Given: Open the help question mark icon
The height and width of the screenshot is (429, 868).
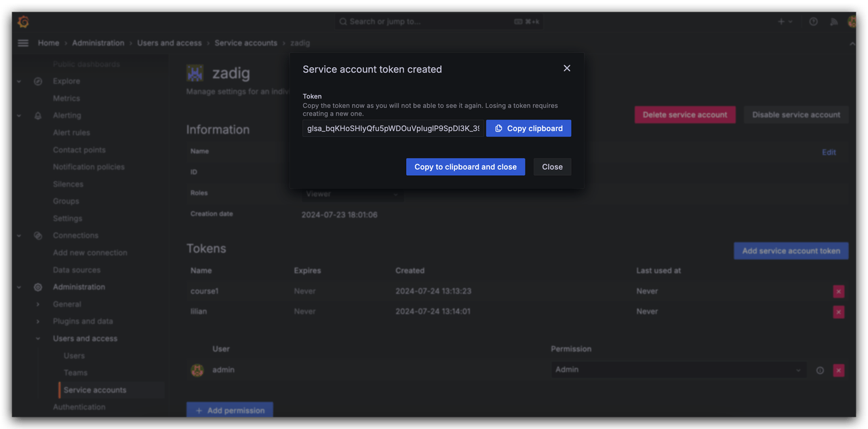Looking at the screenshot, I should pos(813,22).
